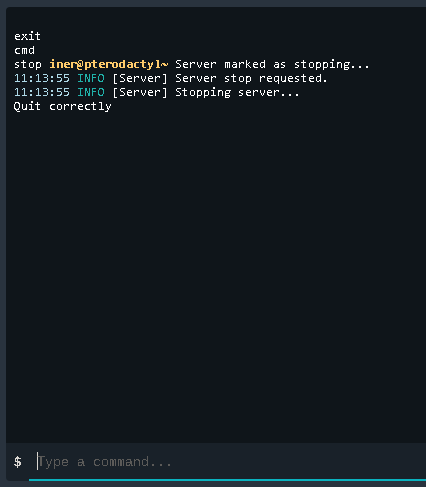Click the [Server] tag on first log line
426x487 pixels.
[x=140, y=78]
